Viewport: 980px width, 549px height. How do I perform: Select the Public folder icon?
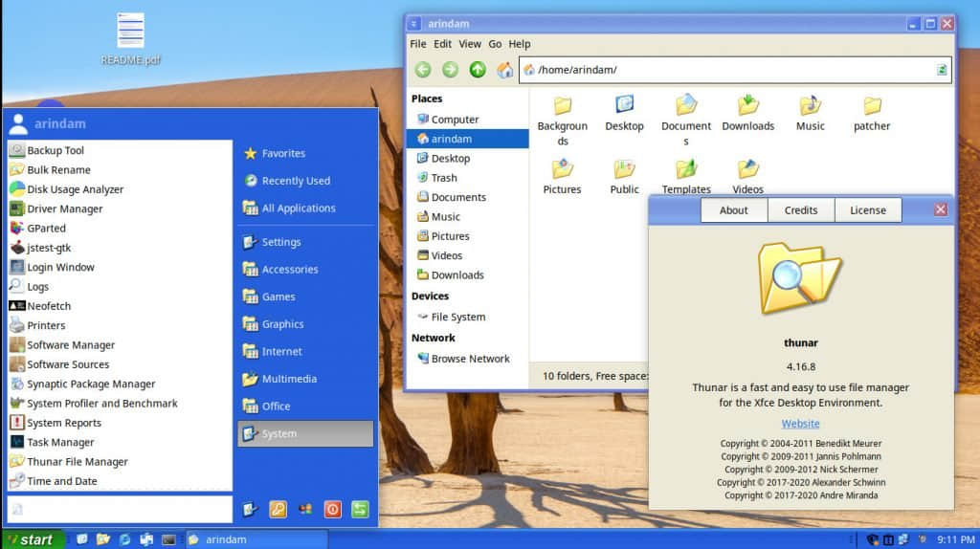tap(624, 168)
